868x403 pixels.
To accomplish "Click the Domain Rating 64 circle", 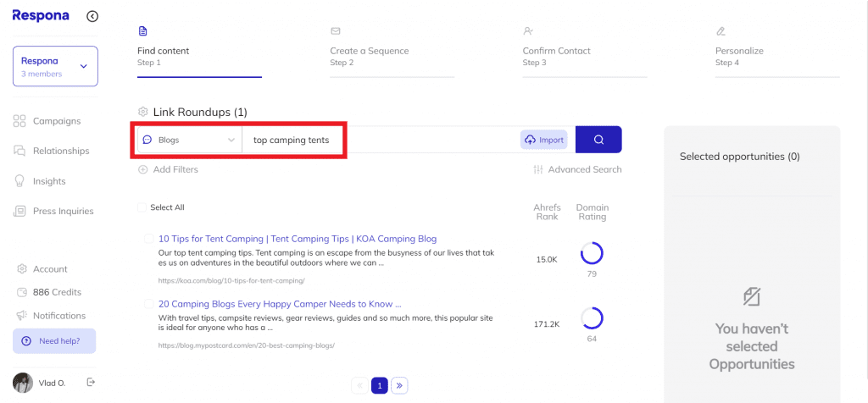I will pyautogui.click(x=592, y=318).
